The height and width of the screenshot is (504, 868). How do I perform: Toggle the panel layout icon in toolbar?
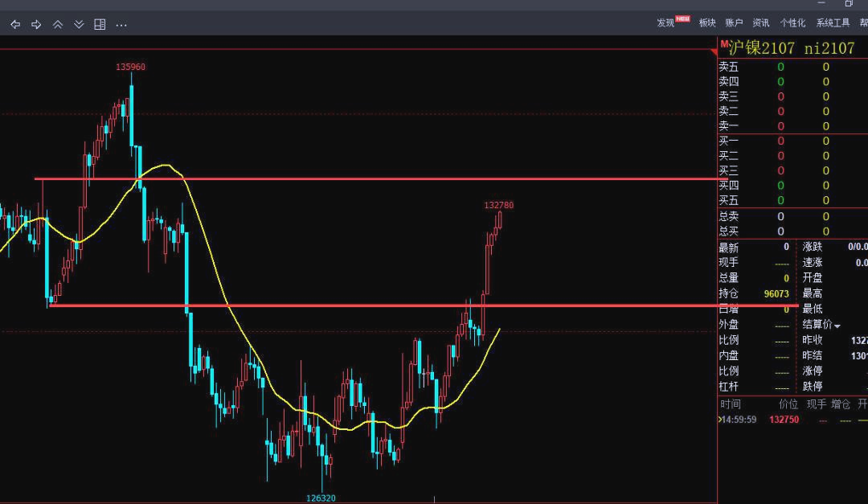pyautogui.click(x=100, y=24)
